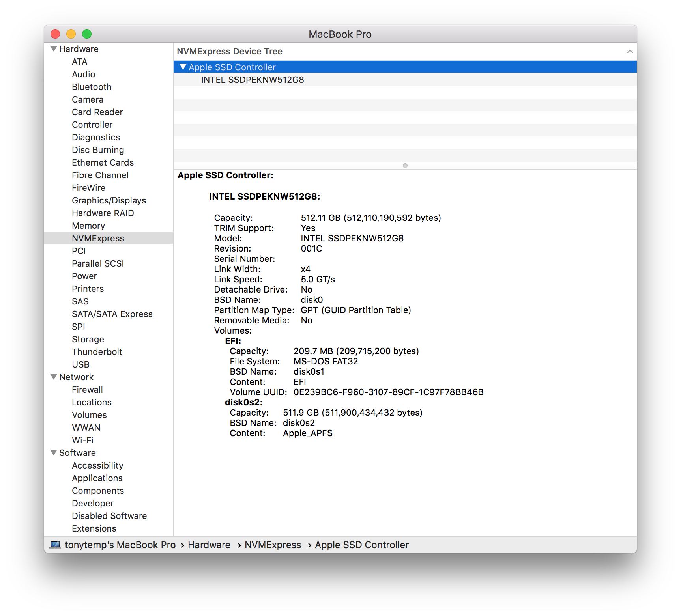Viewport: 681px width, 616px height.
Task: Select Card Reader in the sidebar
Action: [97, 112]
